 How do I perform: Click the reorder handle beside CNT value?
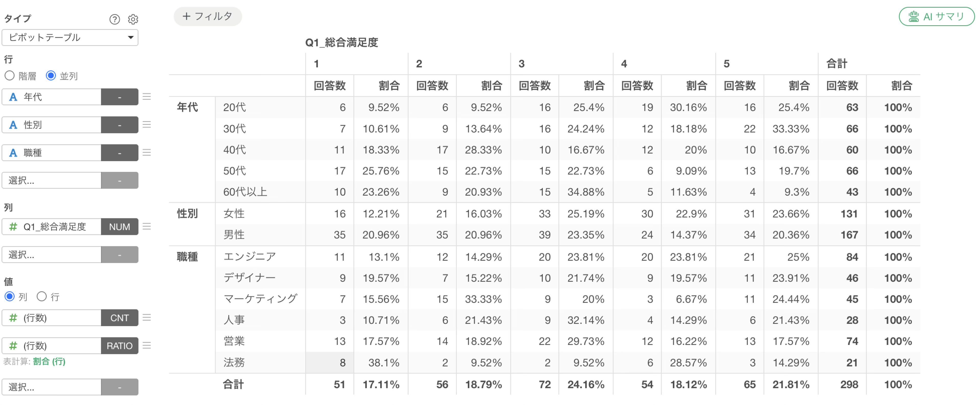tap(147, 317)
